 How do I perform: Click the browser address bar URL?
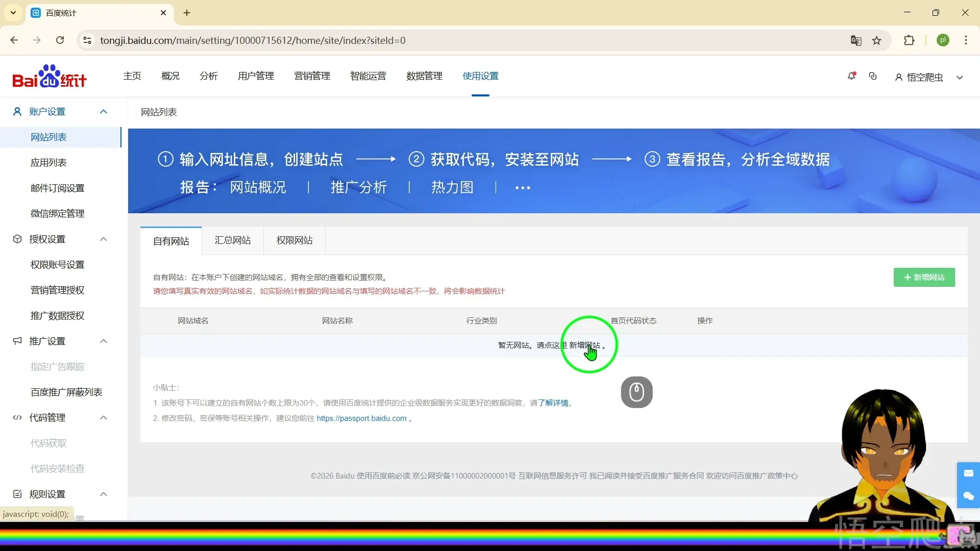point(253,40)
